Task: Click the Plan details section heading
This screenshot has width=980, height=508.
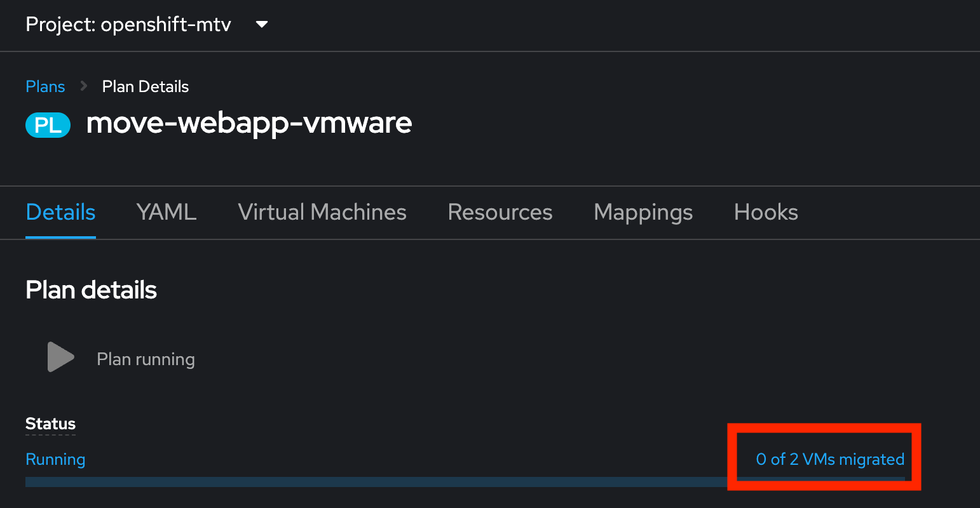Action: pyautogui.click(x=92, y=290)
